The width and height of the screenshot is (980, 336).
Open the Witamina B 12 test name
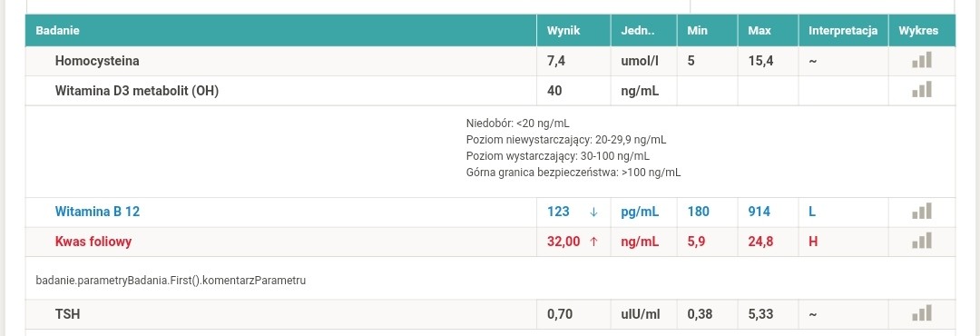pyautogui.click(x=97, y=212)
